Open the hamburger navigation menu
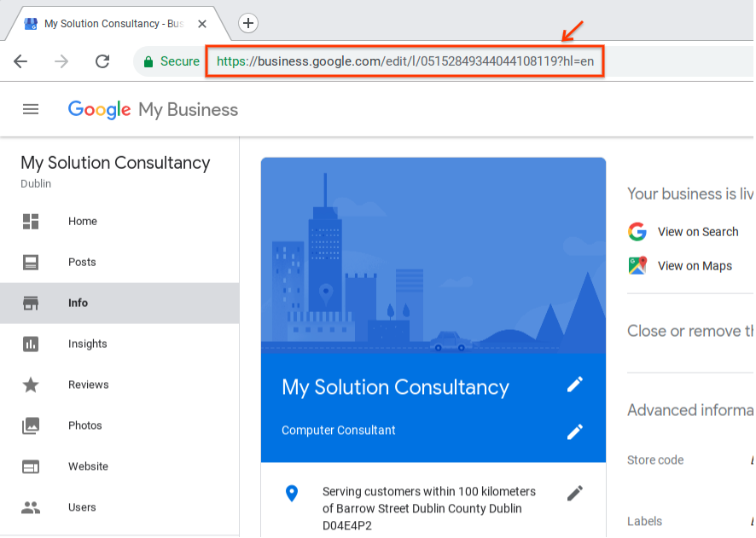This screenshot has width=756, height=538. point(31,109)
